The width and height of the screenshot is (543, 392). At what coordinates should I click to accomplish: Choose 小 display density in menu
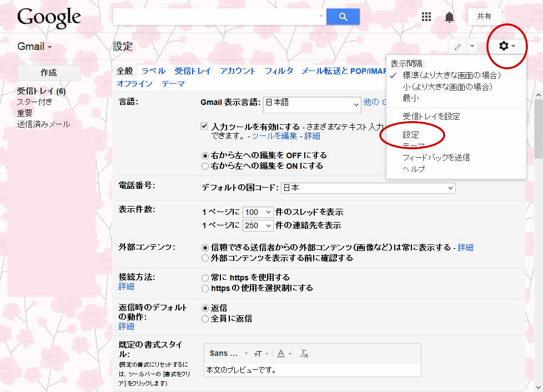pyautogui.click(x=448, y=87)
